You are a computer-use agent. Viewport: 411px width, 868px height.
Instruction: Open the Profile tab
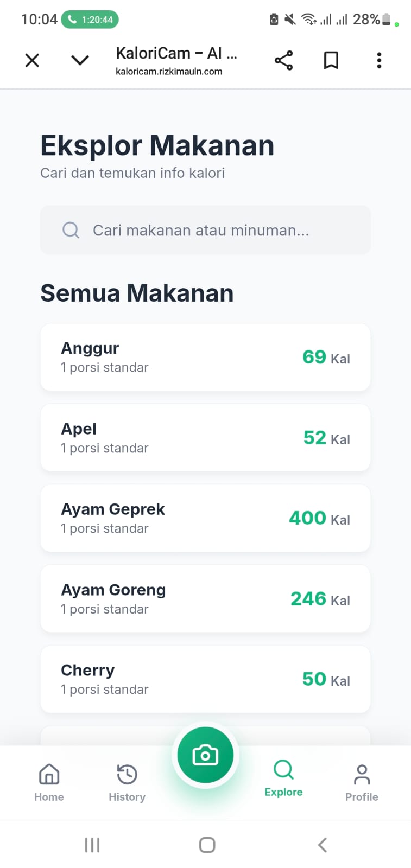[362, 782]
